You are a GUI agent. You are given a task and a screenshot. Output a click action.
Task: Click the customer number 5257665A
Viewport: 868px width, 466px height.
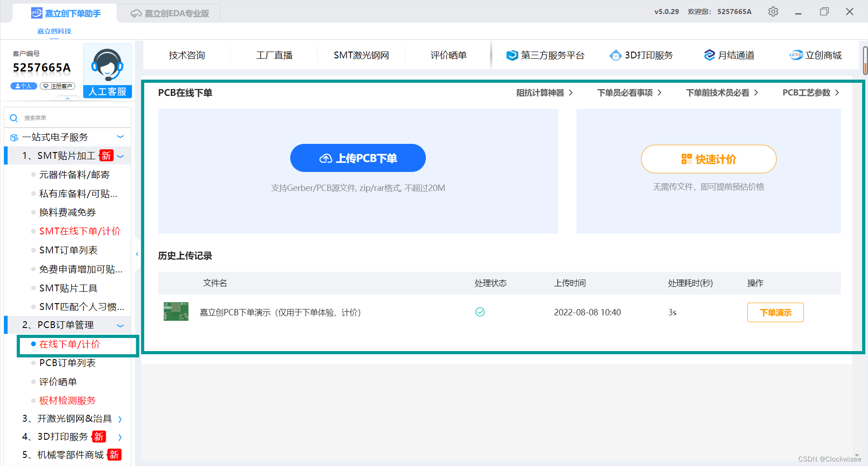click(x=42, y=68)
